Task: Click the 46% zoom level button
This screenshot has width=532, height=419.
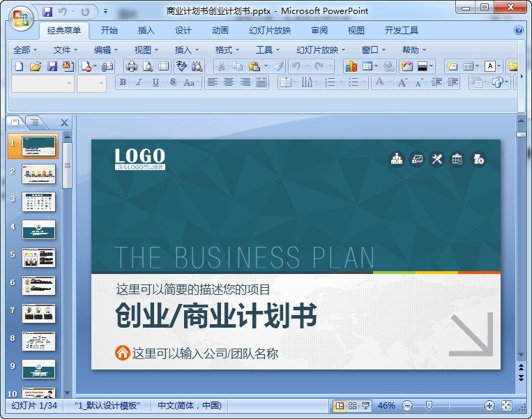Action: click(386, 406)
